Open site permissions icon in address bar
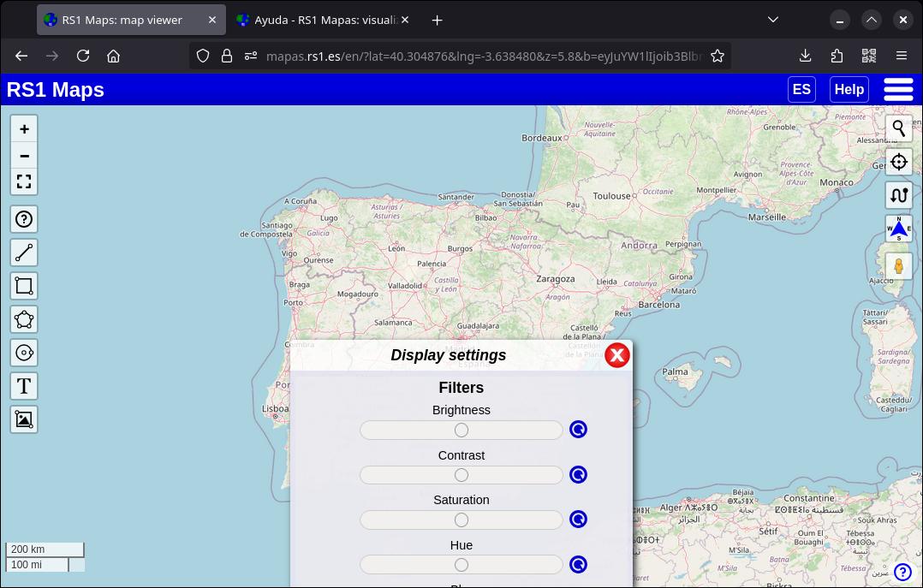This screenshot has width=923, height=588. pyautogui.click(x=251, y=56)
